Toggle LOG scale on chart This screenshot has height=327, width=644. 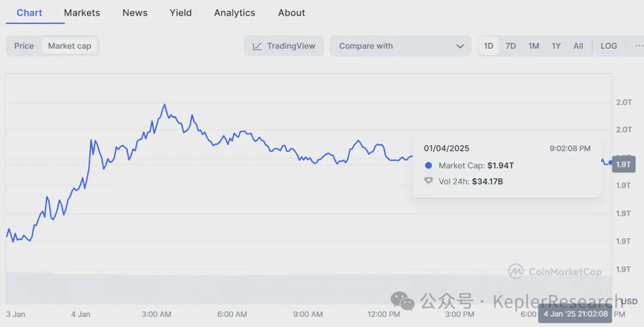pos(609,46)
